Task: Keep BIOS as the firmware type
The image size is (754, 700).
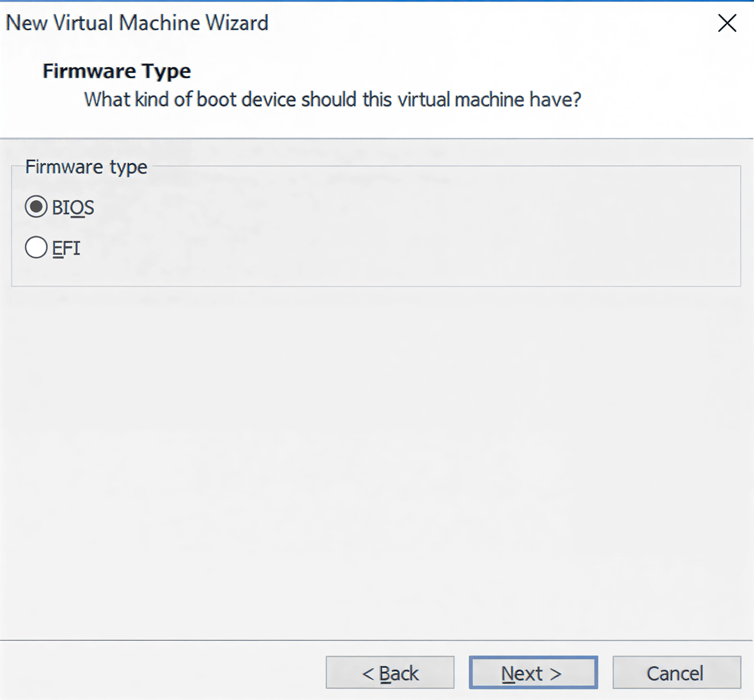Action: coord(36,207)
